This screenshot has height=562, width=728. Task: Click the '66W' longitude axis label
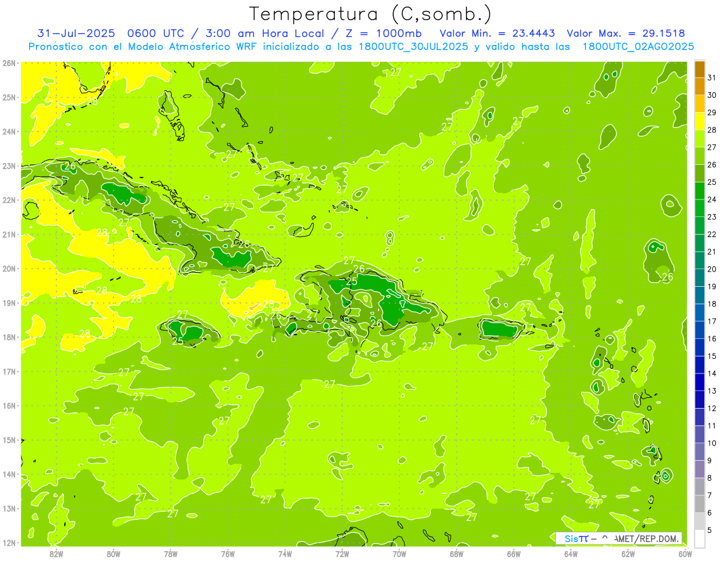(x=514, y=554)
